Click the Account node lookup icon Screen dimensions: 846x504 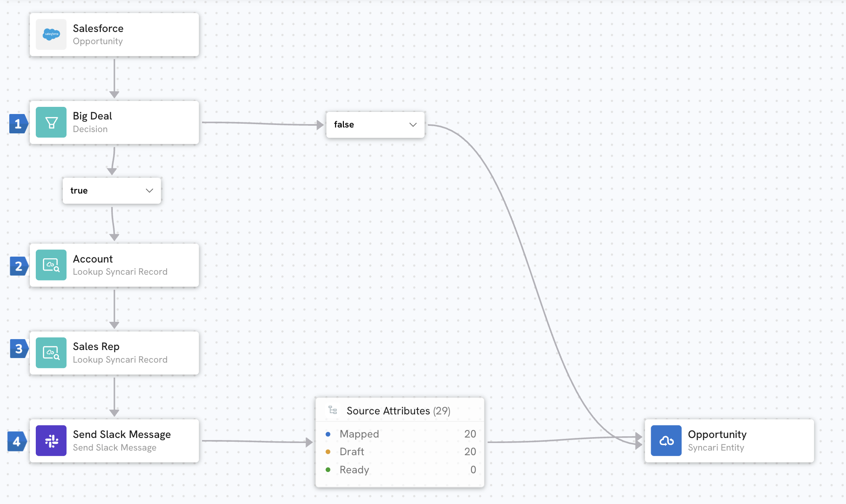tap(51, 265)
